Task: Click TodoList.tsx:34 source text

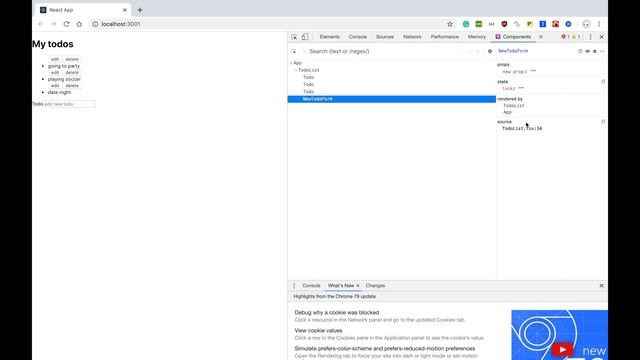Action: [x=522, y=129]
